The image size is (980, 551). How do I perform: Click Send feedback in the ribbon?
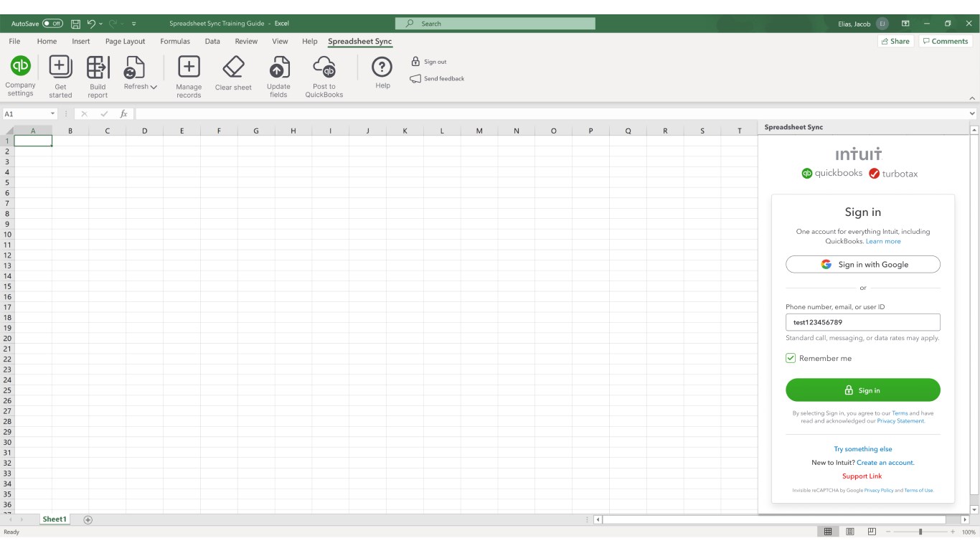(x=437, y=79)
